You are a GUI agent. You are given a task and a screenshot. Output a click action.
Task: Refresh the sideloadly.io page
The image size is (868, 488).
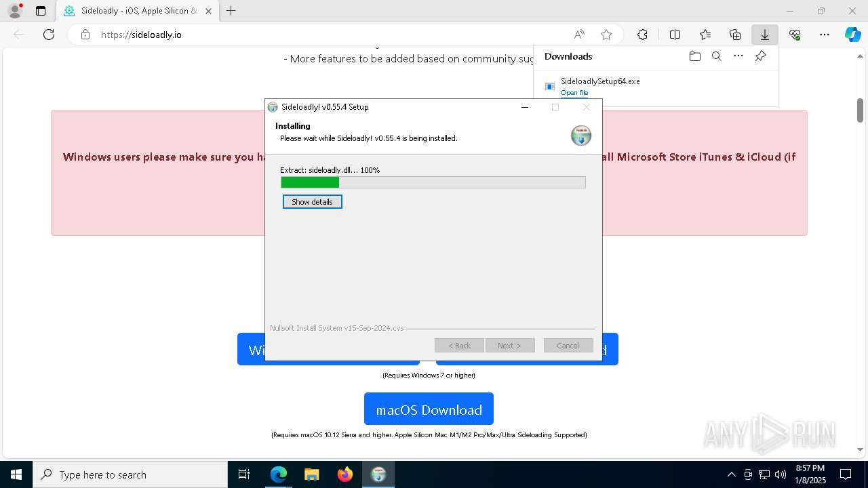(x=49, y=35)
